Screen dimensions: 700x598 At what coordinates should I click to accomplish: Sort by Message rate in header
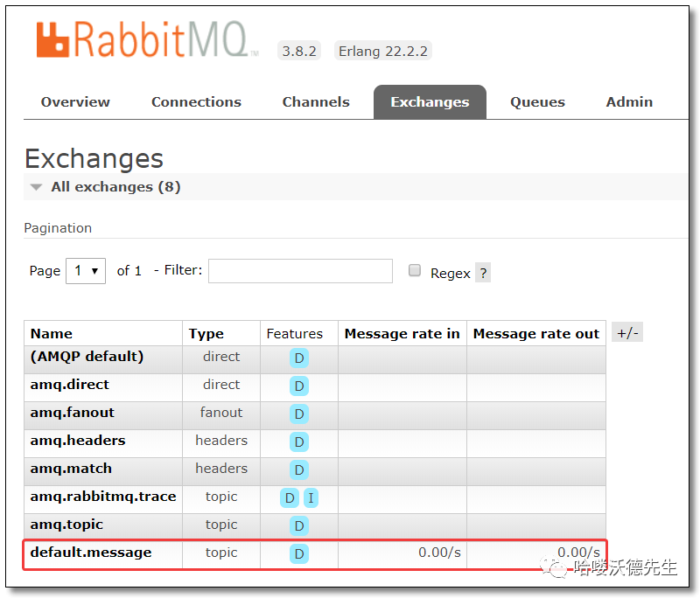402,334
